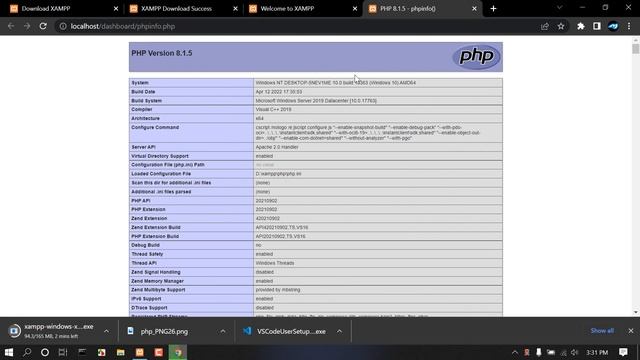
Task: Select the Visual C++ 2019 compiler value
Action: [273, 109]
